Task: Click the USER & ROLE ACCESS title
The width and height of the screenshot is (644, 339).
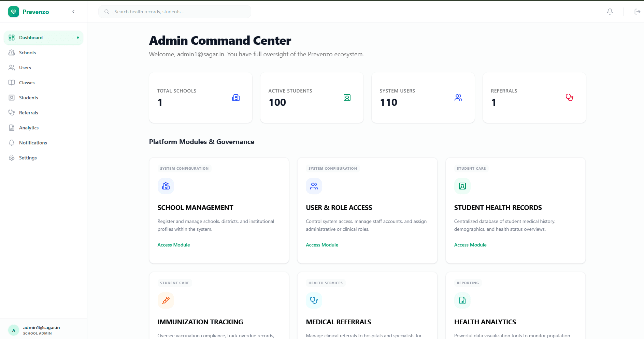Action: (339, 208)
